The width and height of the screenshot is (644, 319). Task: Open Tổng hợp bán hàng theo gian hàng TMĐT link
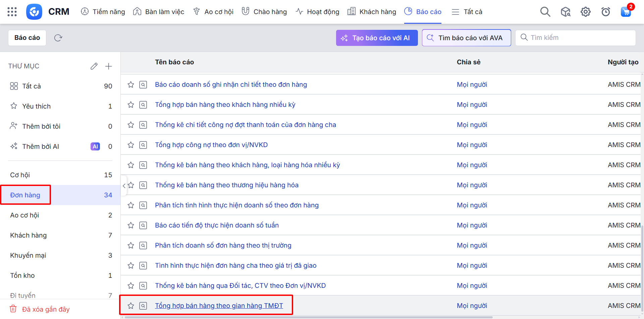(219, 306)
